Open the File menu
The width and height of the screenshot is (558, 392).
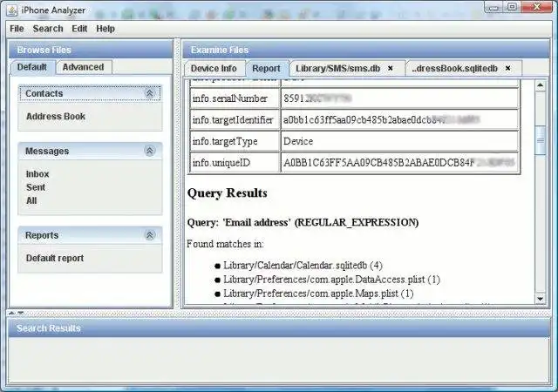click(x=17, y=29)
